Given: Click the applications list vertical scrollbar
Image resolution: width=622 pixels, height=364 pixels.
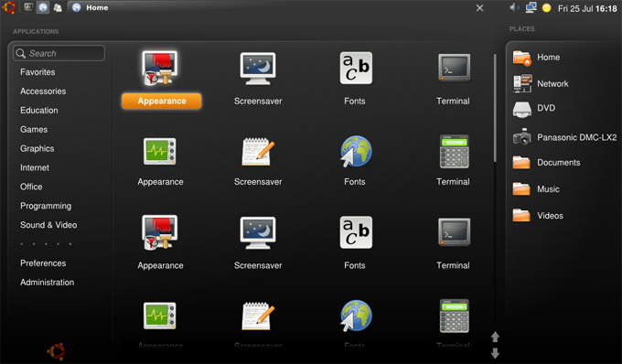Looking at the screenshot, I should click(x=495, y=108).
